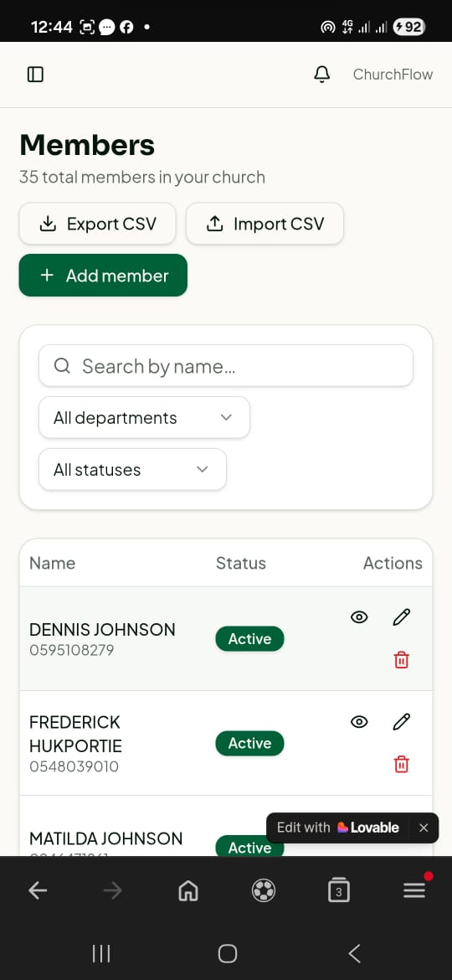The width and height of the screenshot is (452, 980).
Task: View DENNIS JOHNSON details eye icon
Action: [359, 617]
